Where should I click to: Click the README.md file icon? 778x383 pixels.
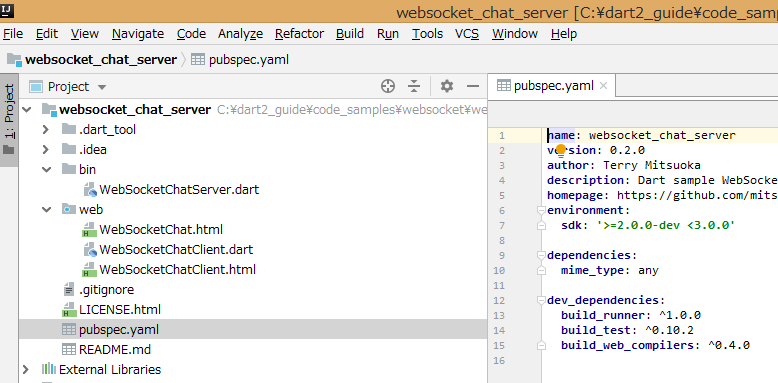(69, 350)
